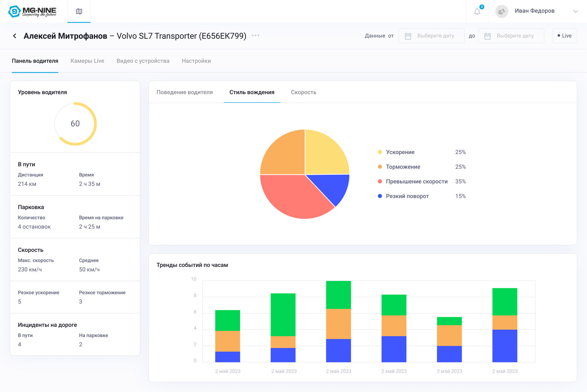Click the 4 остановок parking count
Screen dimensions: 587x392
point(34,227)
